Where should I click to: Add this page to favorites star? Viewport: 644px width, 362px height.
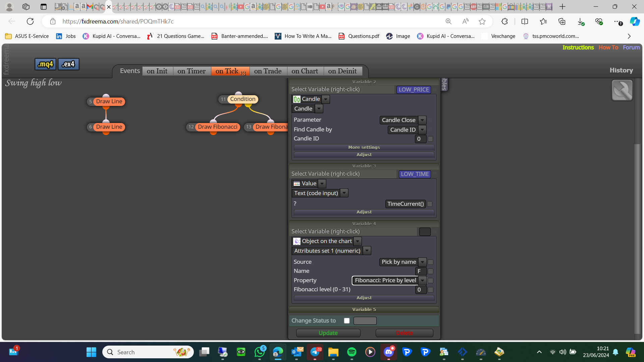click(482, 21)
